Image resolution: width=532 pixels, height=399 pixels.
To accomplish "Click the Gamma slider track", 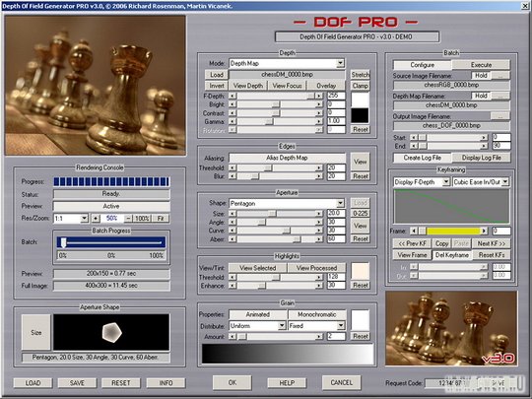I will pos(276,121).
